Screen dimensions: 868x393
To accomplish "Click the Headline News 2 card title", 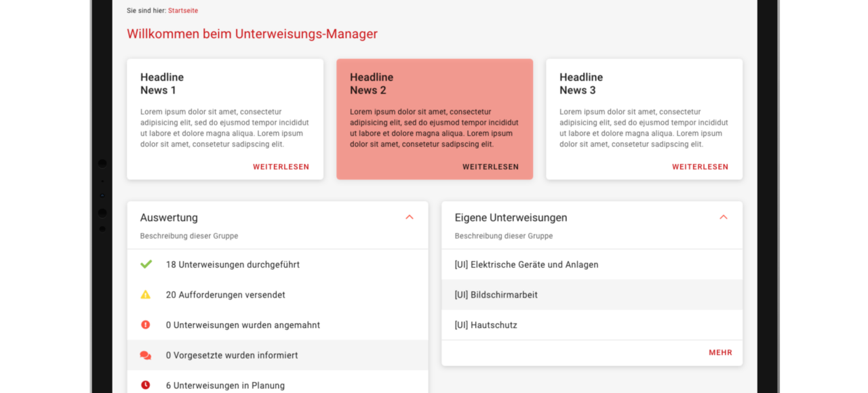I will tap(372, 83).
